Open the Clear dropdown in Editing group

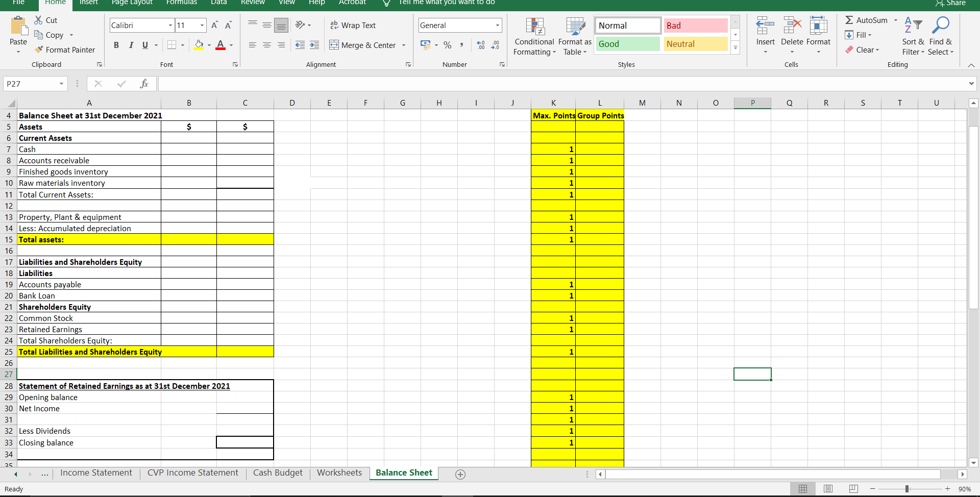(862, 50)
